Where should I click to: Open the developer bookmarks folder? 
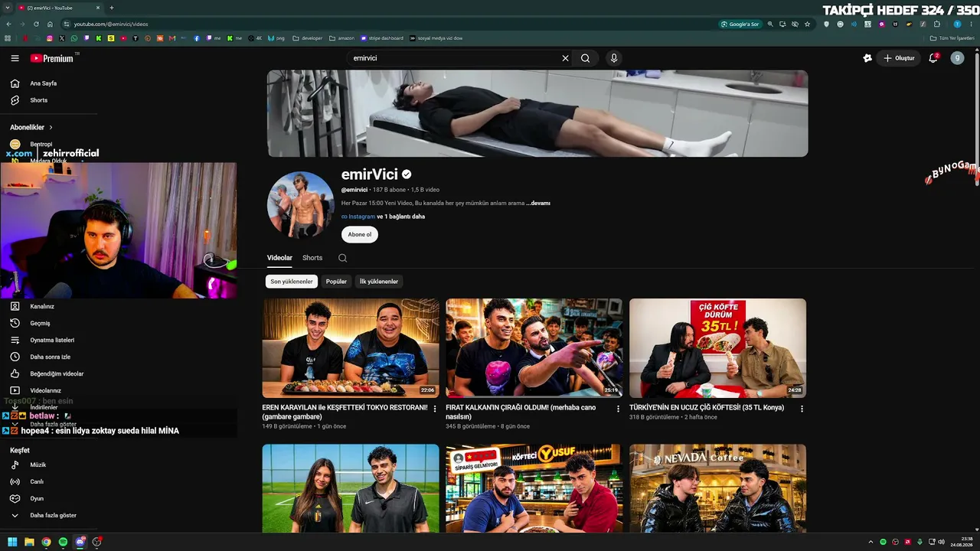coord(307,38)
